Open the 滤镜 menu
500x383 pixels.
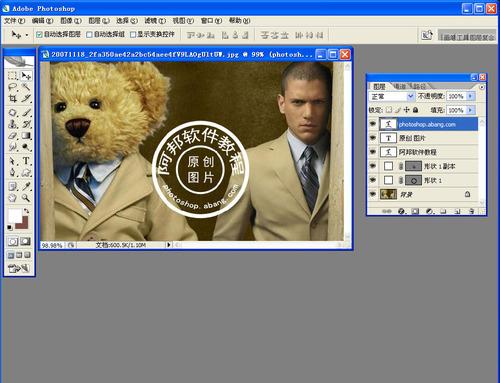[155, 21]
